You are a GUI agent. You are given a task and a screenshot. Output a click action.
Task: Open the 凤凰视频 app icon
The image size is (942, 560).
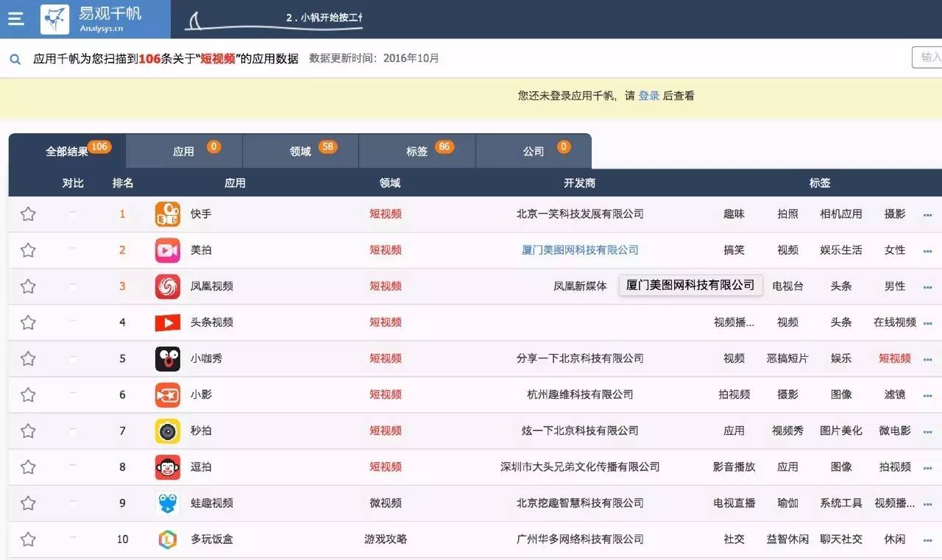click(168, 286)
